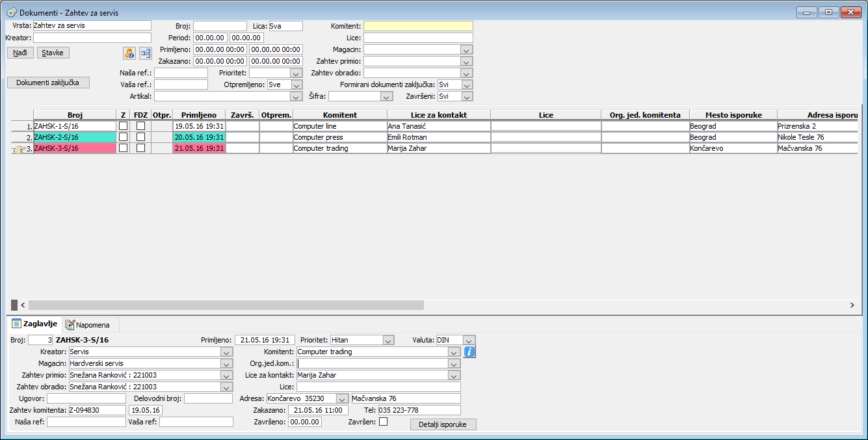Toggle FDZ checkbox for ZAHSK-2-S/16

(x=140, y=137)
